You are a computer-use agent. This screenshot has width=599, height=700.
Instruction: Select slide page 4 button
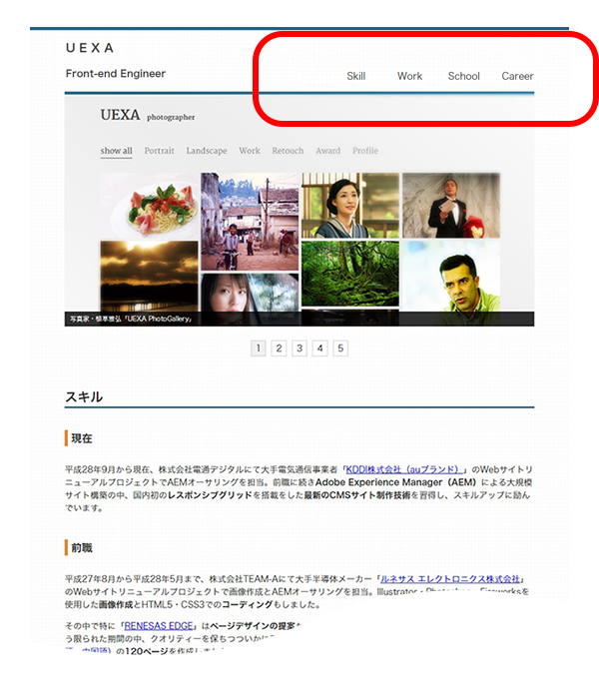pos(320,349)
